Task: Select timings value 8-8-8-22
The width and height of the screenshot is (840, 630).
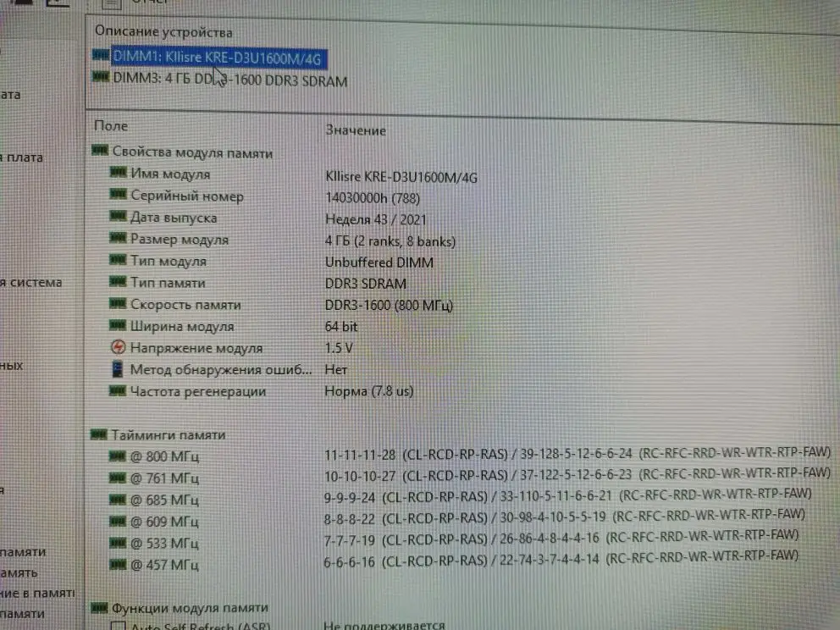Action: click(x=349, y=518)
